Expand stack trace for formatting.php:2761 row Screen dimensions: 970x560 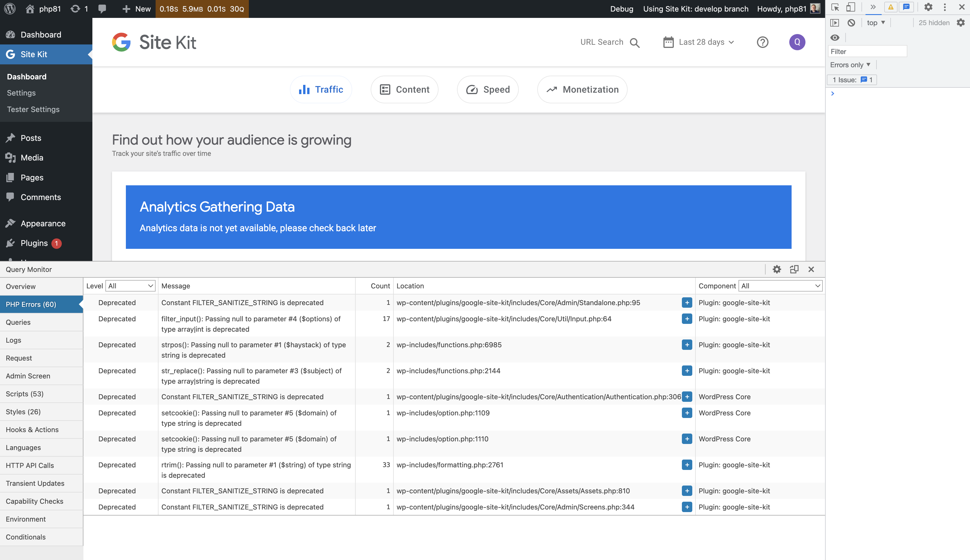tap(687, 465)
